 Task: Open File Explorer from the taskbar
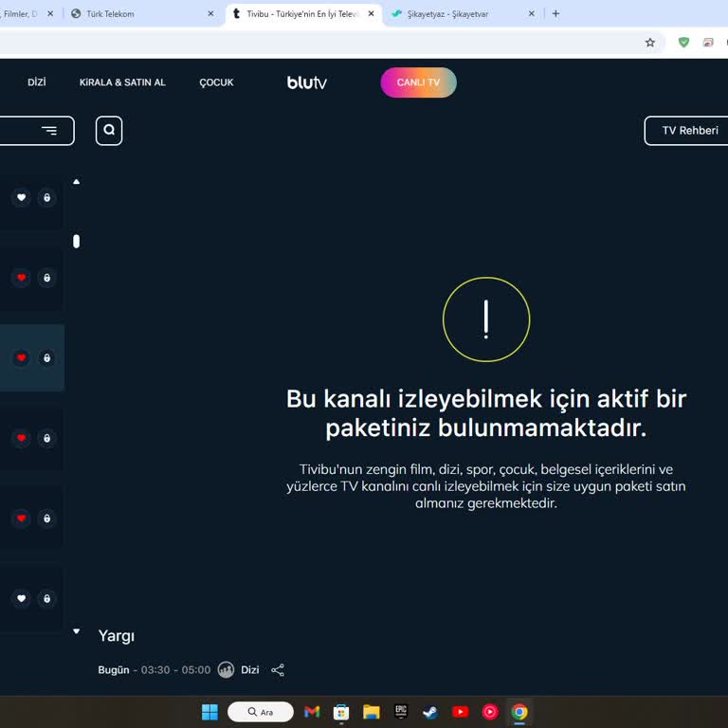tap(372, 712)
